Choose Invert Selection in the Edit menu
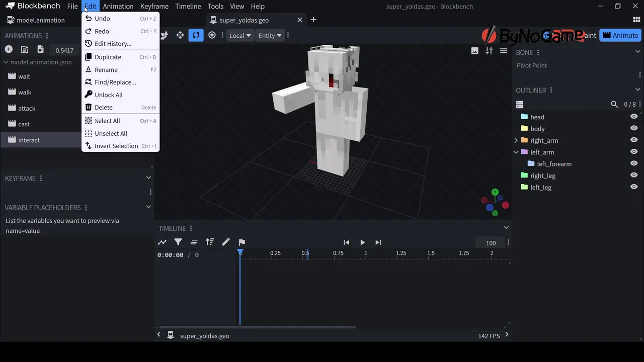 121,146
